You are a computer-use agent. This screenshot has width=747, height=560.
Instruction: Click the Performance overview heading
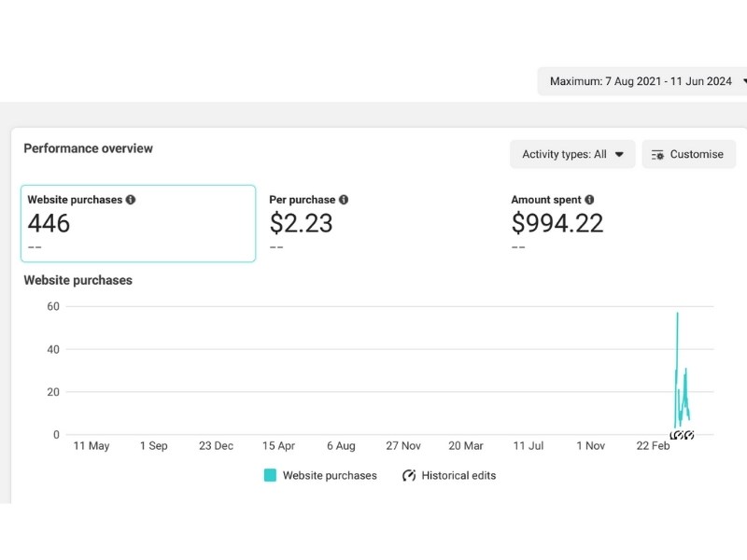click(88, 148)
